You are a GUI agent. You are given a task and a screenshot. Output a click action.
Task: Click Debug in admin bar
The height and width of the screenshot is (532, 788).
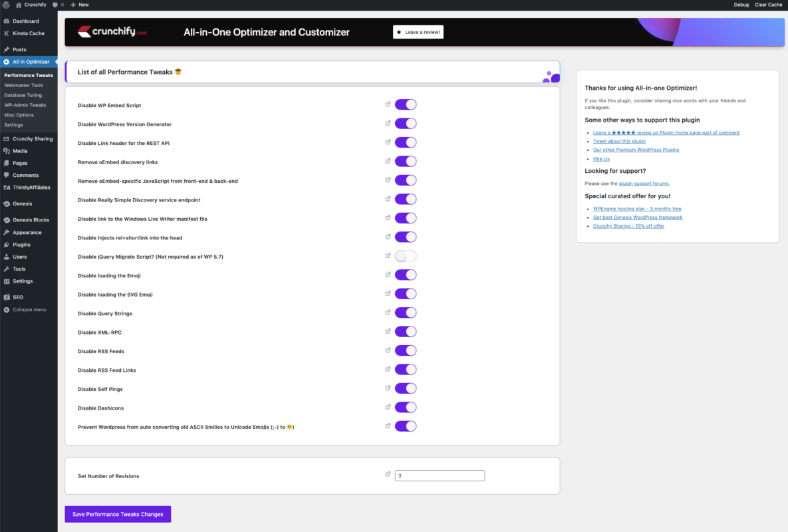click(741, 5)
